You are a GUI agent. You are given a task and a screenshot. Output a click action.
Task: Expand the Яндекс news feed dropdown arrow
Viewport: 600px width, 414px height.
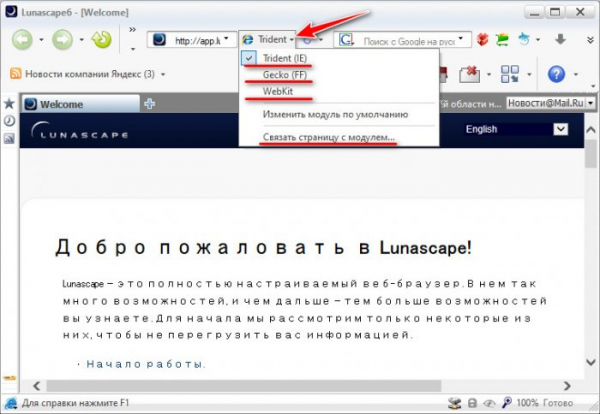click(x=163, y=74)
